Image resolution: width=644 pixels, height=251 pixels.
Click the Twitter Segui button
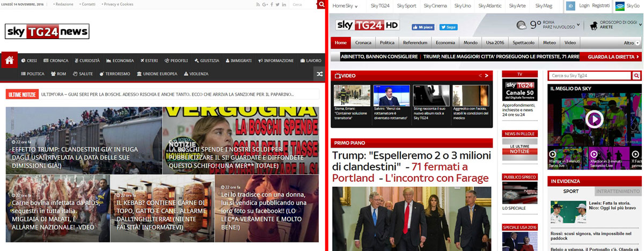click(449, 27)
